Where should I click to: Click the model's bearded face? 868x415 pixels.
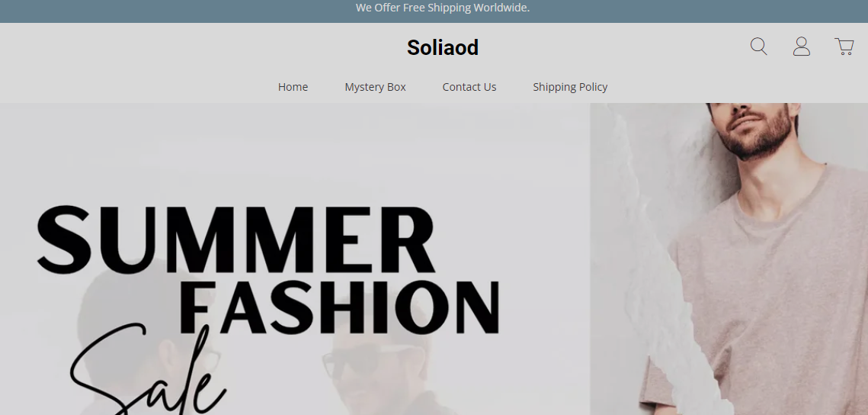(760, 124)
